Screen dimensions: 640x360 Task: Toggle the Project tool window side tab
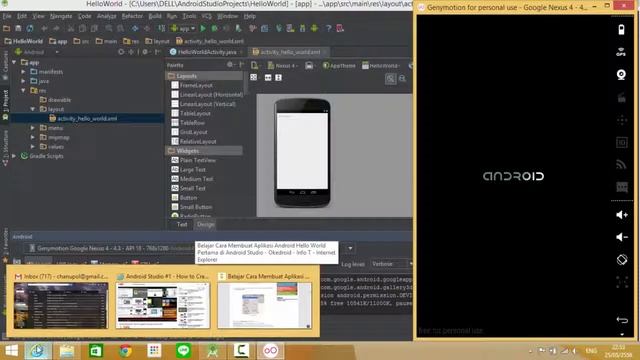click(x=5, y=105)
